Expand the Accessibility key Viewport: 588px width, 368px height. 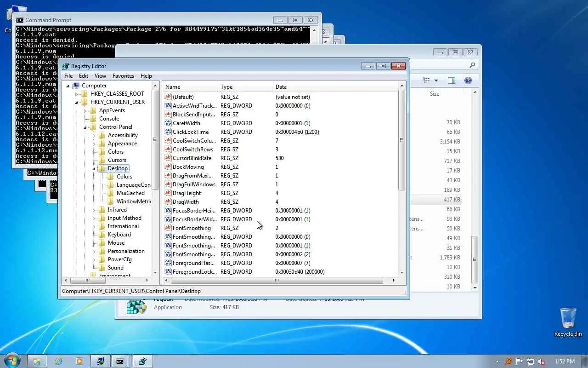(x=94, y=135)
